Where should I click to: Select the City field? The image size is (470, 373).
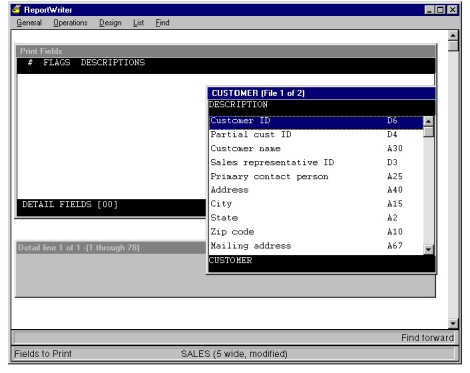click(316, 204)
